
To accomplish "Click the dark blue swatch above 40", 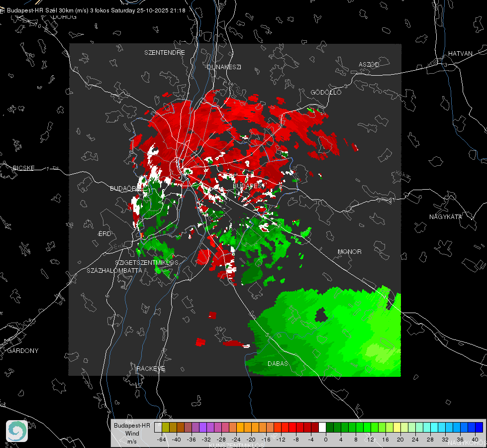I will tap(479, 428).
